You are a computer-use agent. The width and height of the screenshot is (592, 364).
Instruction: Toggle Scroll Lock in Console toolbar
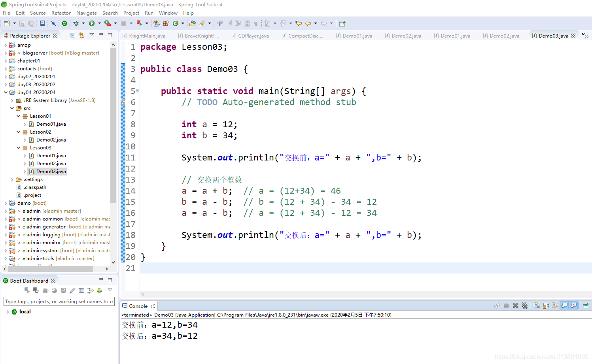pos(546,306)
